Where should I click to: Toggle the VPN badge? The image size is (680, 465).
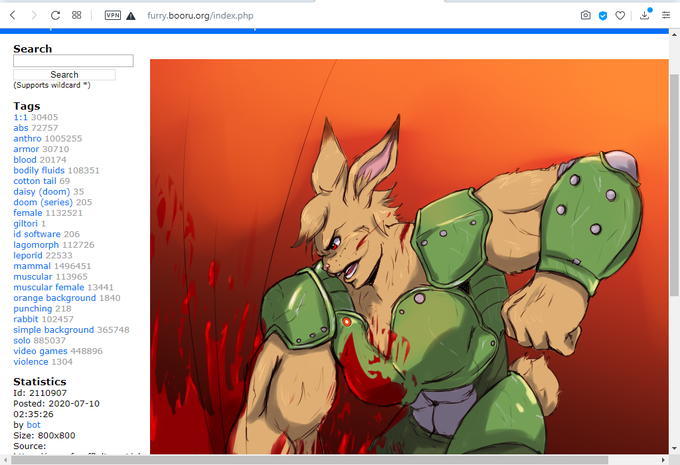pyautogui.click(x=113, y=15)
